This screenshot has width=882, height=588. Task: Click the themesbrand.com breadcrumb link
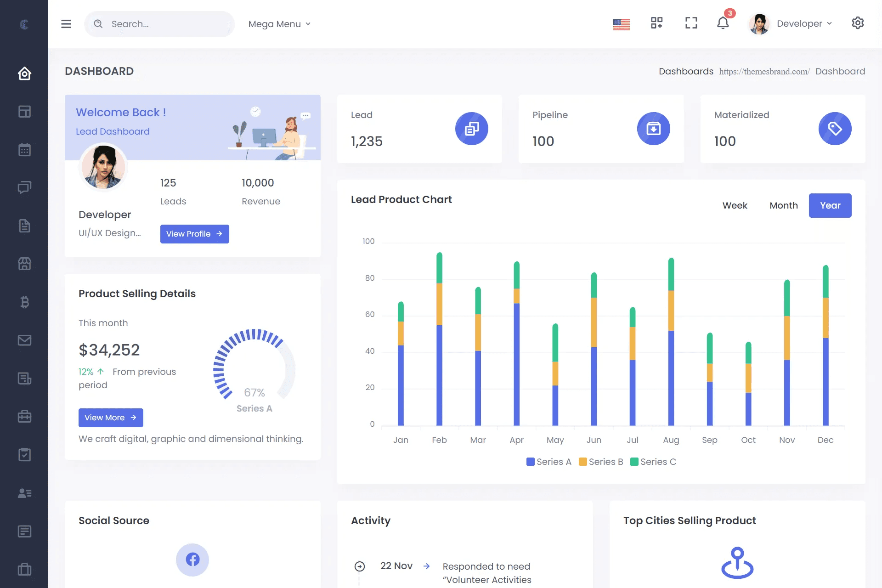[764, 71]
